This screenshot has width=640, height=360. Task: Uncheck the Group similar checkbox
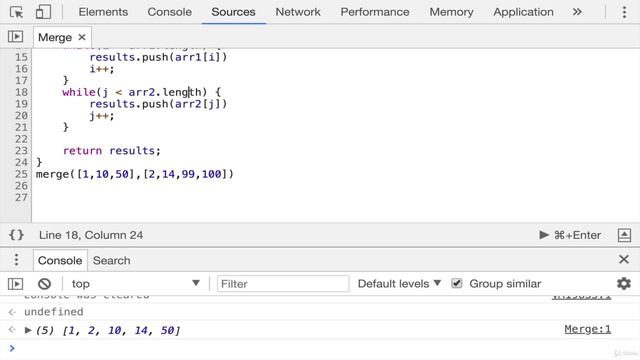457,283
